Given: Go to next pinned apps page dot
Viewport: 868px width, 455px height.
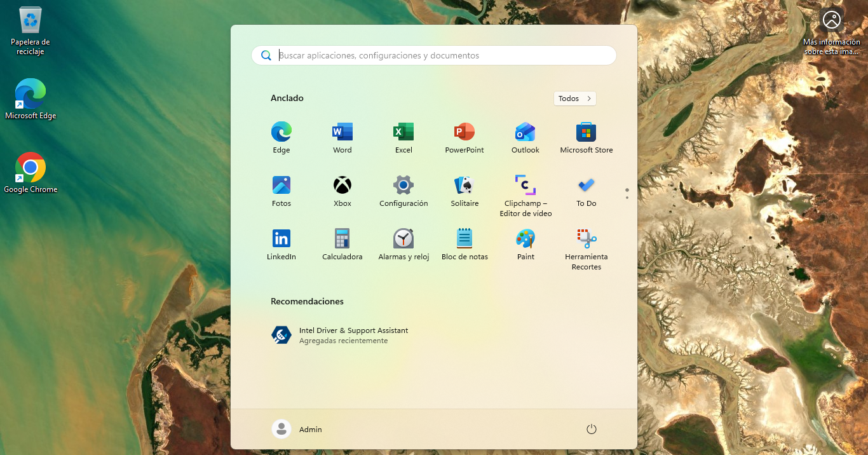Looking at the screenshot, I should [x=627, y=198].
